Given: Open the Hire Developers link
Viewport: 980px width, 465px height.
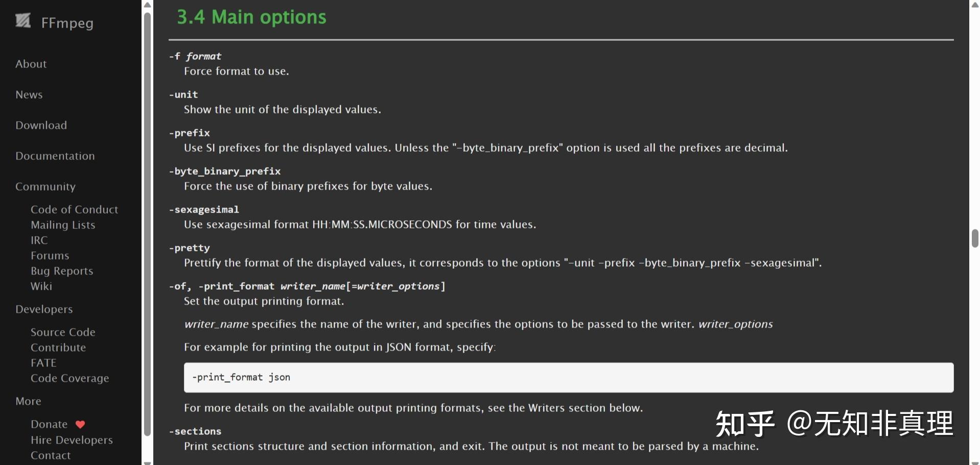Looking at the screenshot, I should click(x=72, y=440).
